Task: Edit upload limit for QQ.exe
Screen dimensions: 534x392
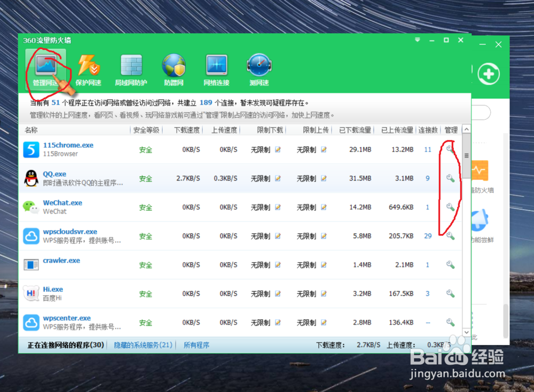Action: [x=324, y=178]
